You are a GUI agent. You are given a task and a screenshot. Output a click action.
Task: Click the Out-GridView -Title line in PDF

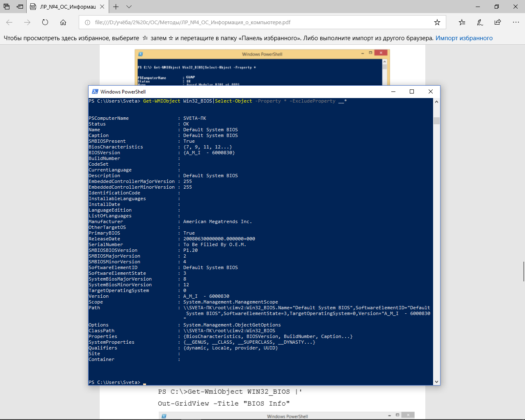(224, 404)
